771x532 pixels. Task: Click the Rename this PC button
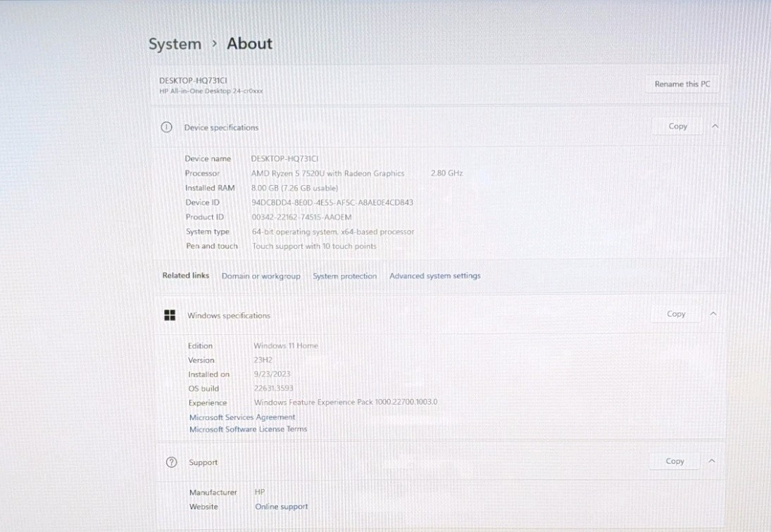[x=682, y=84]
